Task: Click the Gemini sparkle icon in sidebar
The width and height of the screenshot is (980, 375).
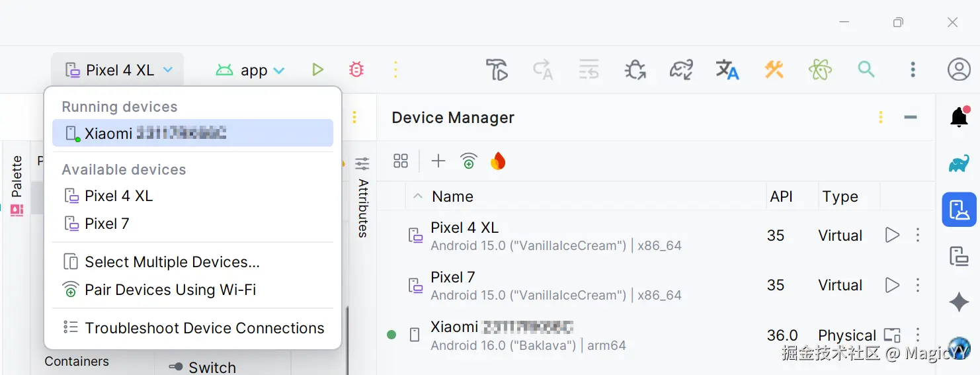Action: pyautogui.click(x=959, y=302)
